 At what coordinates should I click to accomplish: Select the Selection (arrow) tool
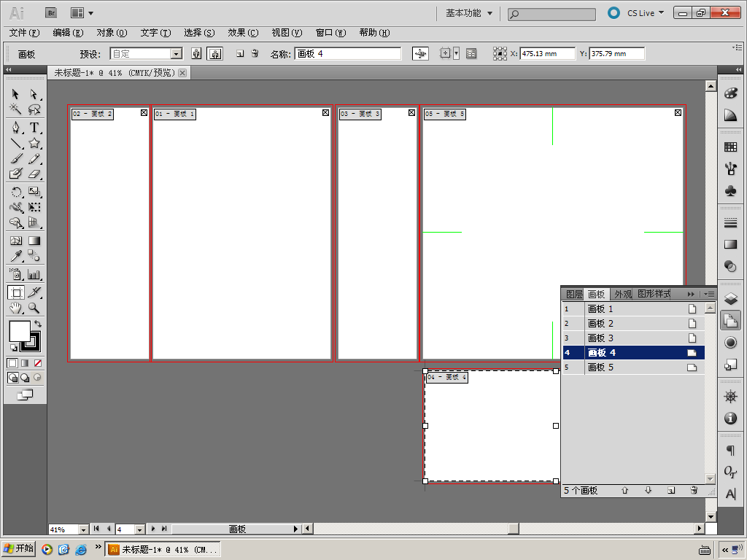15,94
